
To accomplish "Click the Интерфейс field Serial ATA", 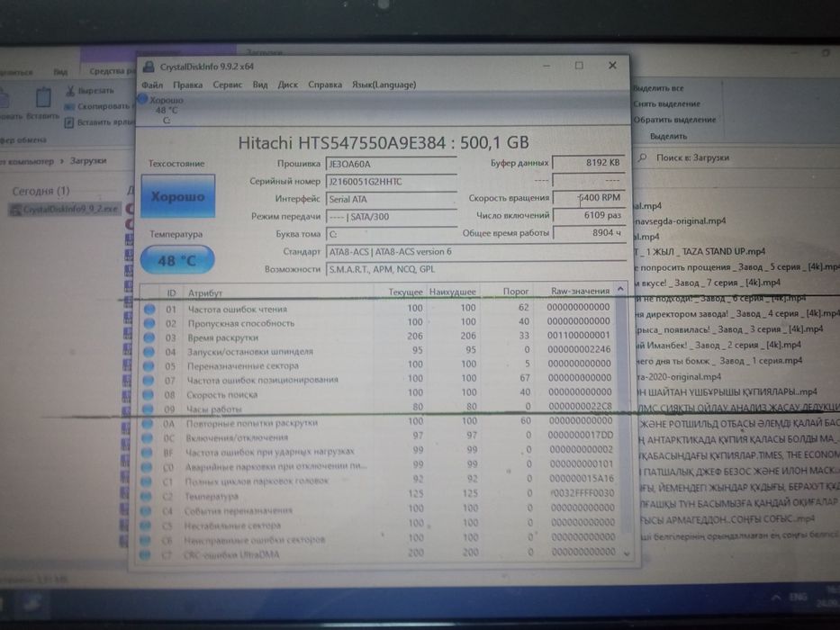I will pyautogui.click(x=391, y=199).
